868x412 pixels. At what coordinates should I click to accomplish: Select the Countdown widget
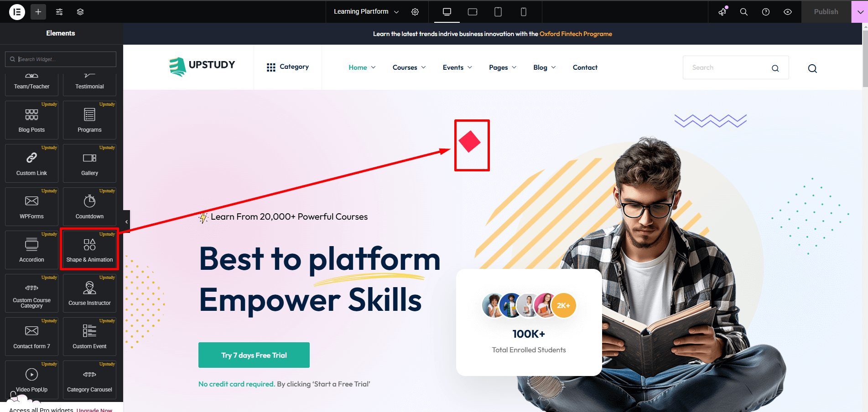(89, 206)
